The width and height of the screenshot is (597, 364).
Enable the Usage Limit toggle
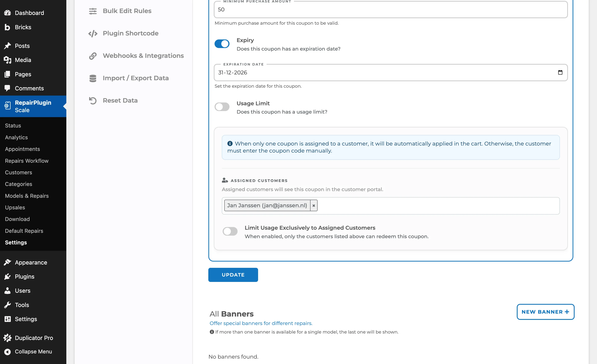point(222,107)
